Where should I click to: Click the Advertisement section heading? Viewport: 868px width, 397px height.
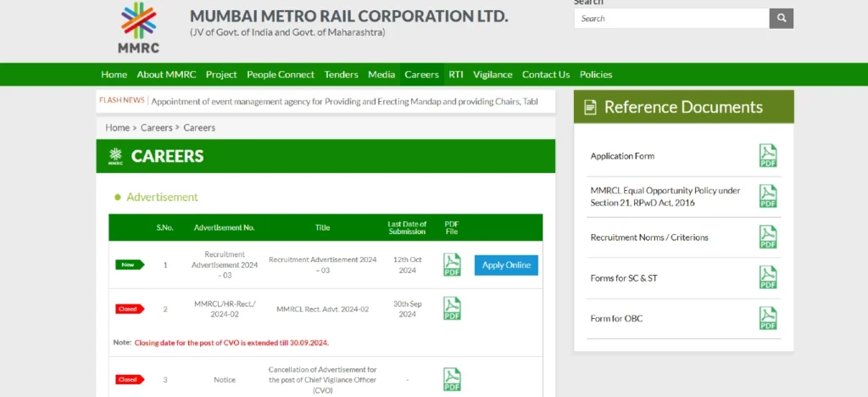tap(162, 197)
